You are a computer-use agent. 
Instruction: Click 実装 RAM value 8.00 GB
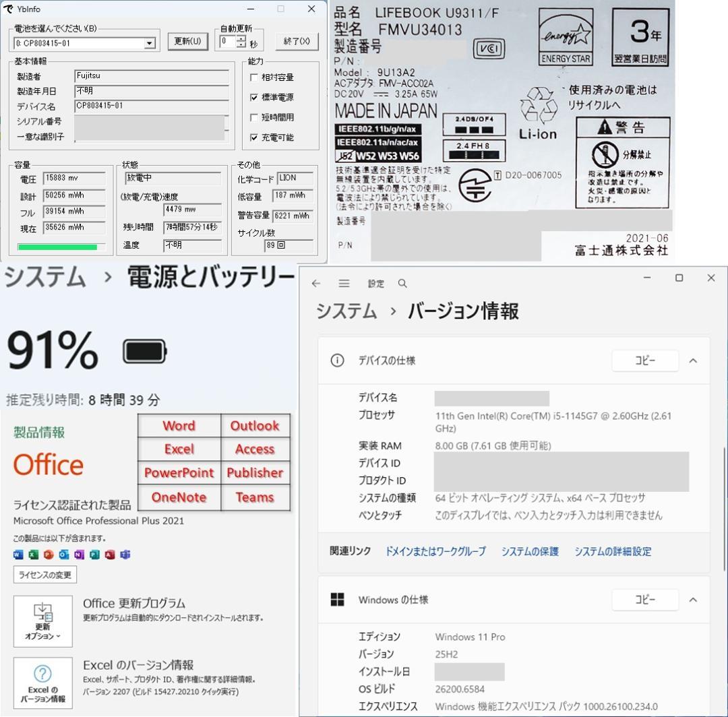493,446
